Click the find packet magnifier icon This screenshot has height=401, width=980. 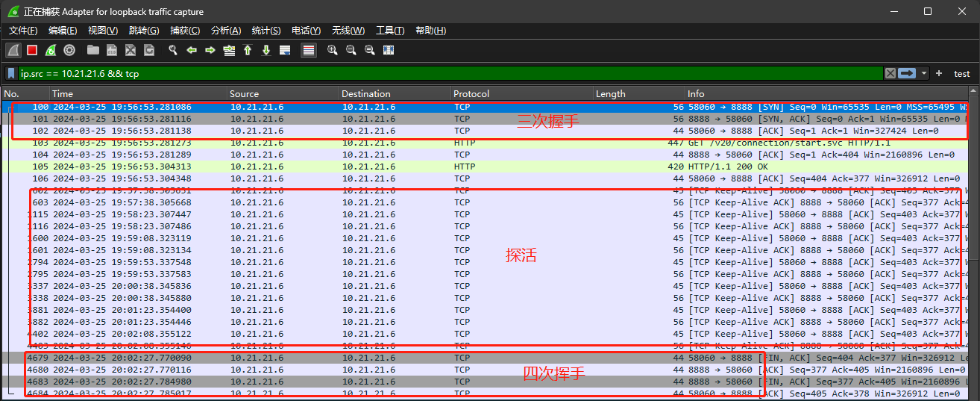(x=172, y=50)
